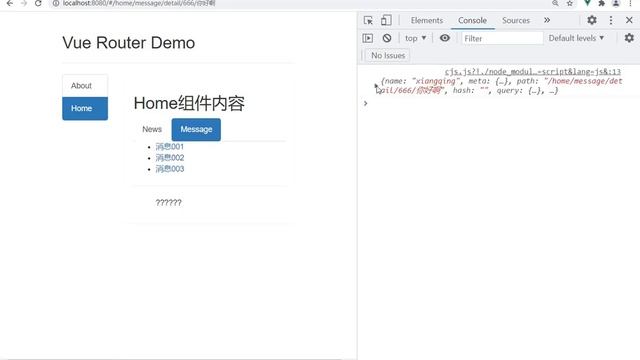Reload the page

38,3
